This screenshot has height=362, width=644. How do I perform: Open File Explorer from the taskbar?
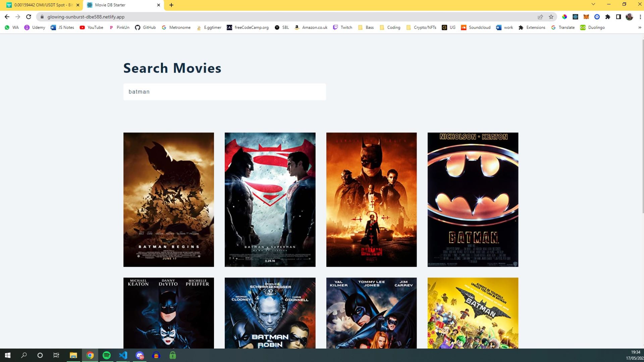click(73, 355)
